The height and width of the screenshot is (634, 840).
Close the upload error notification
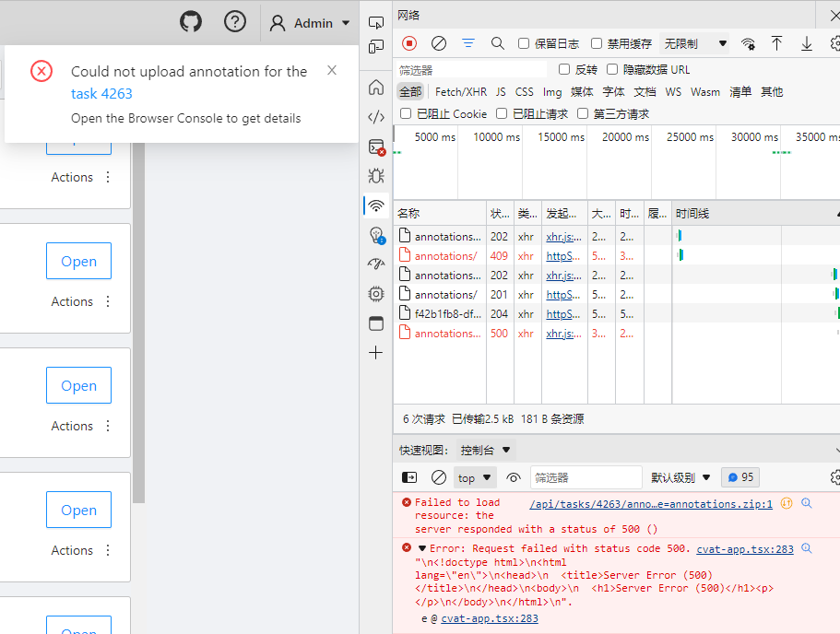click(332, 70)
